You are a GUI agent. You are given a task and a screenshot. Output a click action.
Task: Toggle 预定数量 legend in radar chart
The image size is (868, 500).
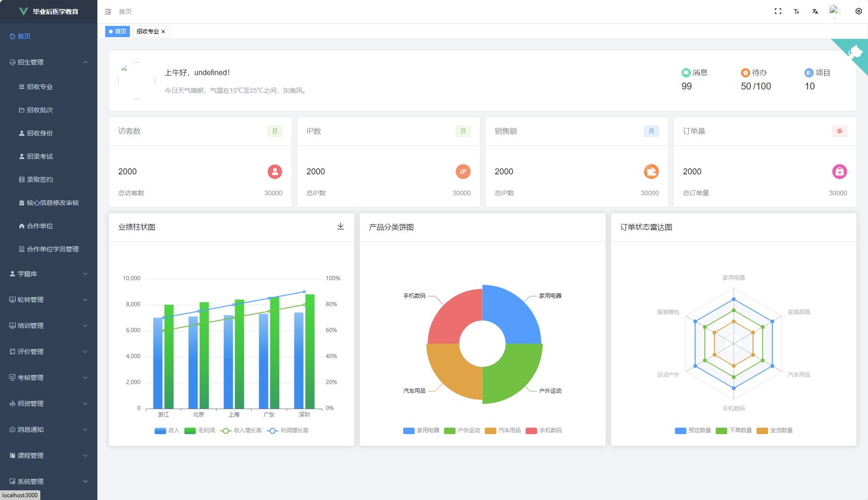click(x=693, y=430)
